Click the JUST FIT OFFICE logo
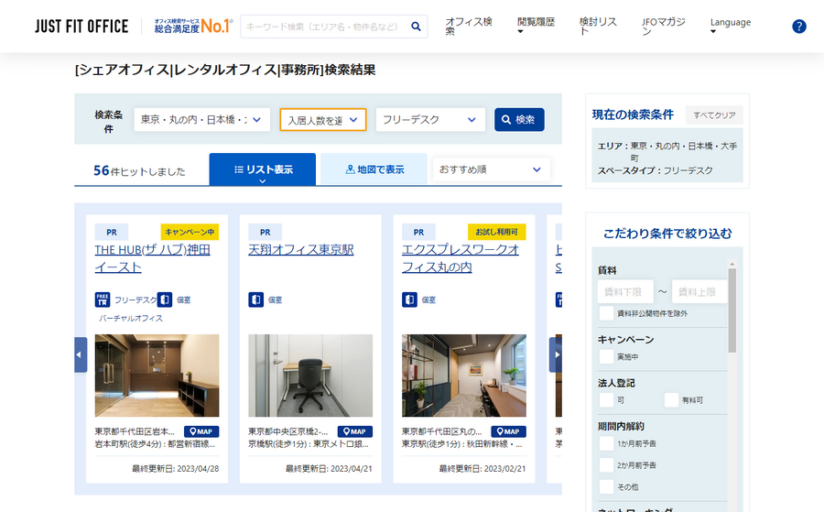Image resolution: width=824 pixels, height=512 pixels. coord(81,26)
